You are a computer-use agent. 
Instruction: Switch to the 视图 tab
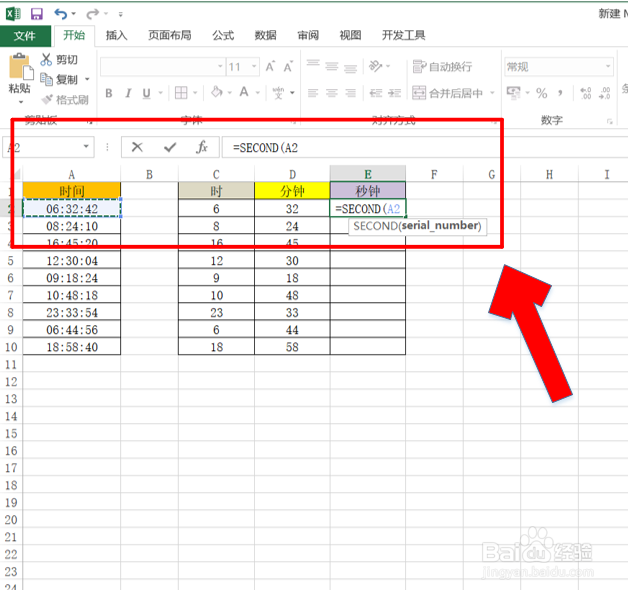pos(350,35)
